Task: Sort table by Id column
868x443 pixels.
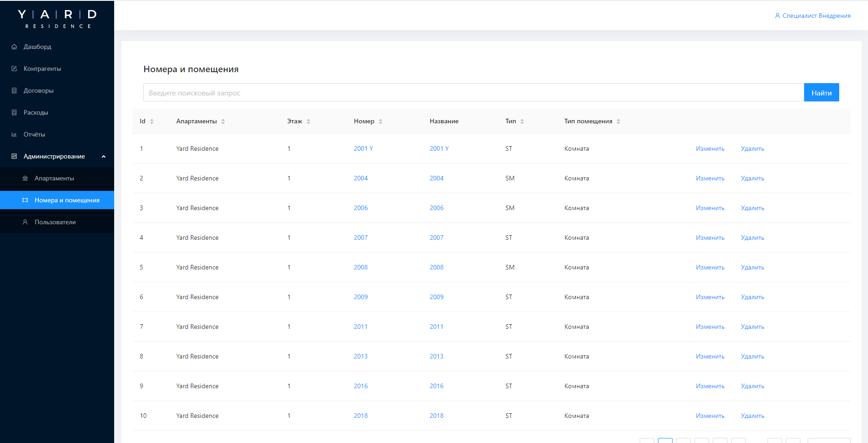Action: click(152, 121)
